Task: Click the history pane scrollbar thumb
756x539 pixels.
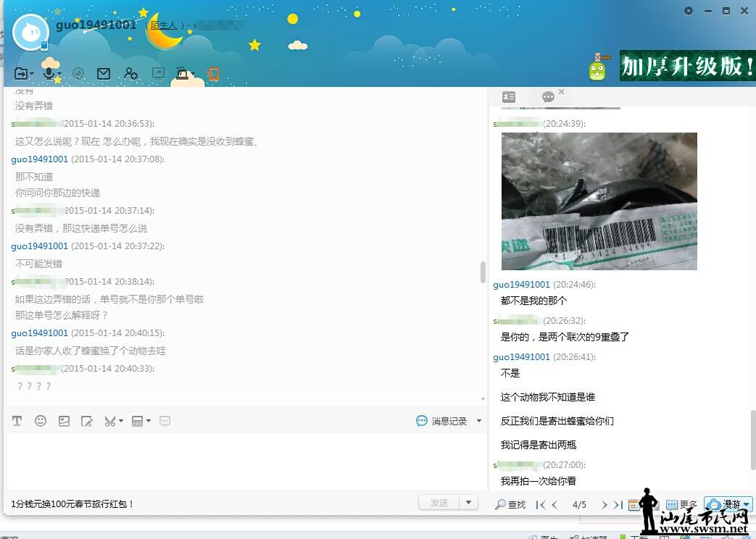Action: point(753,440)
